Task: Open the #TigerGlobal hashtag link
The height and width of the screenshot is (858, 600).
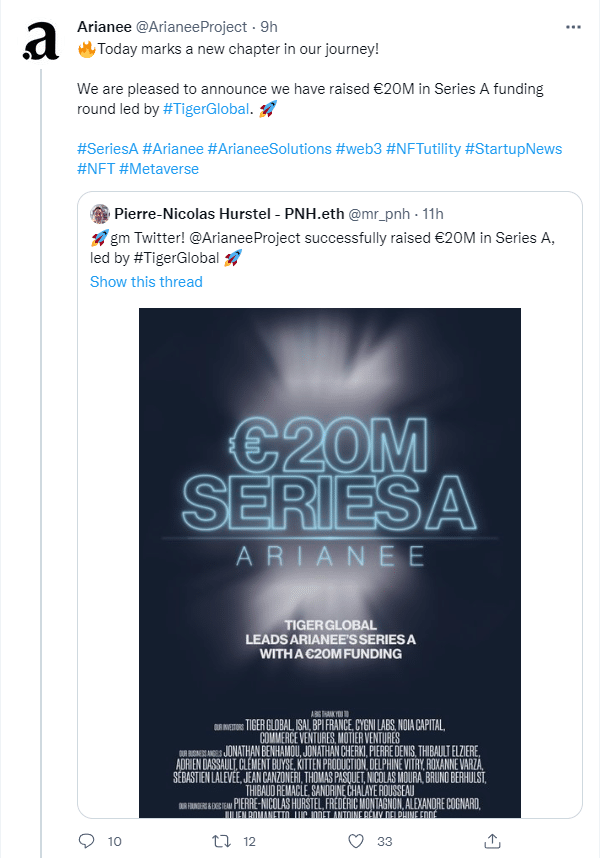Action: 206,109
